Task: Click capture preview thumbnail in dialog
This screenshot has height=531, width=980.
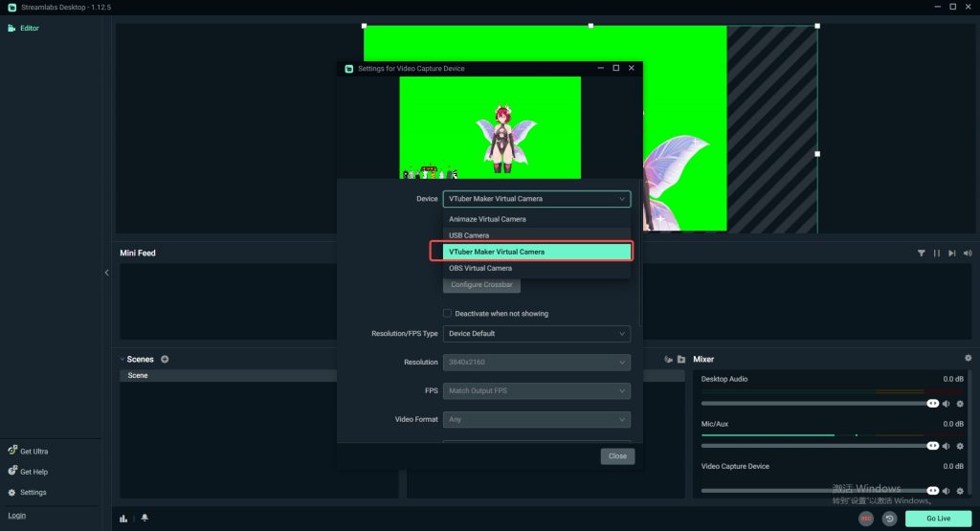Action: [x=490, y=127]
